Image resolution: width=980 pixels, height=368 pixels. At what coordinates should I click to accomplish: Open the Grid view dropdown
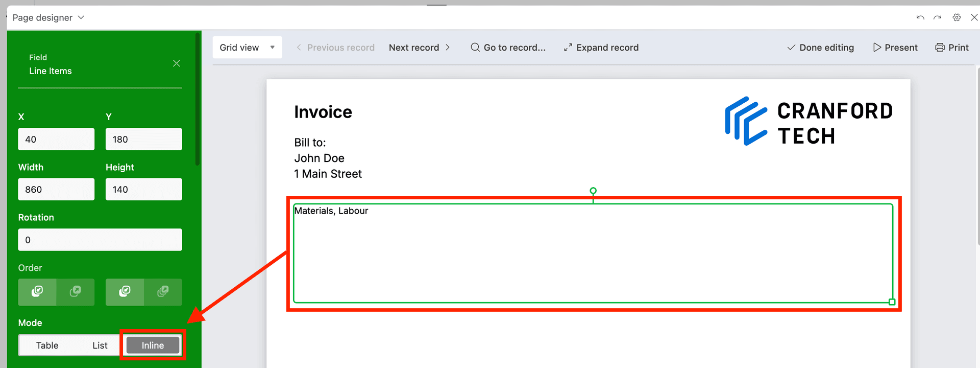[248, 48]
